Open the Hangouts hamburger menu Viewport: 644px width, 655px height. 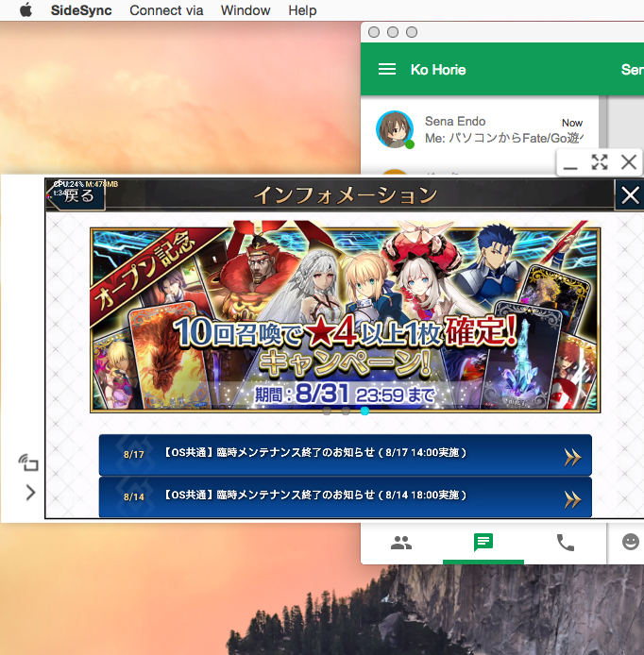(387, 69)
